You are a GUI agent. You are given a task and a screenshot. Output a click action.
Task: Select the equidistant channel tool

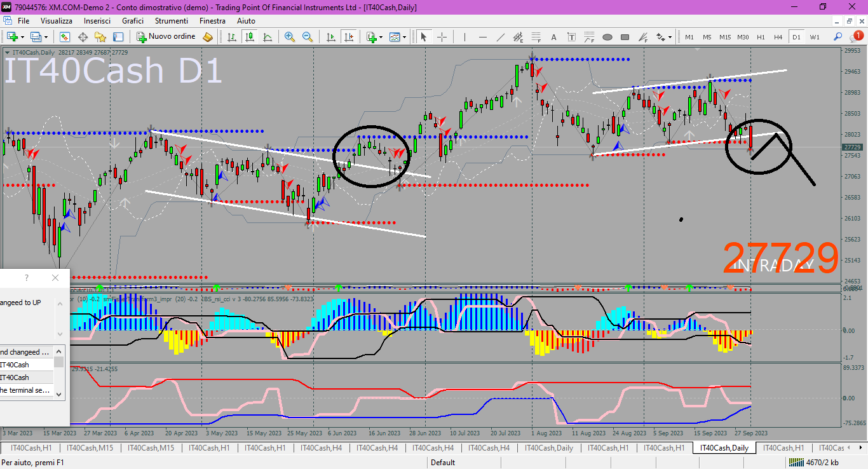click(518, 37)
